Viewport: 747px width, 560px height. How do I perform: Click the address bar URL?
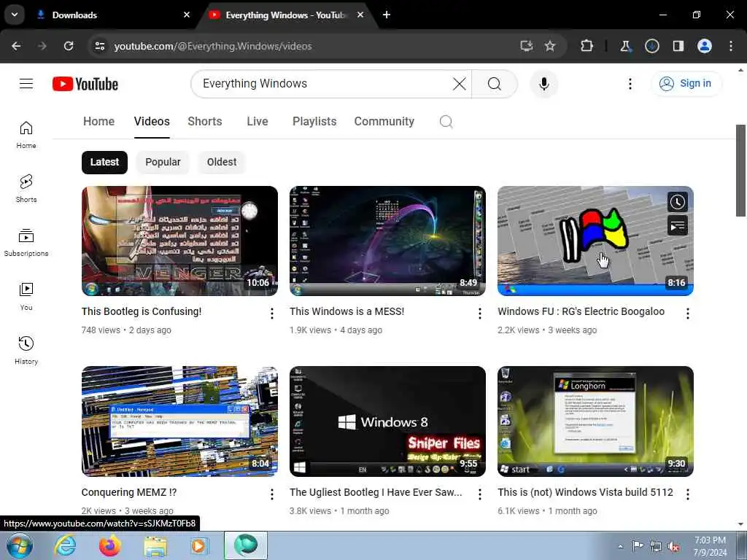[x=213, y=46]
